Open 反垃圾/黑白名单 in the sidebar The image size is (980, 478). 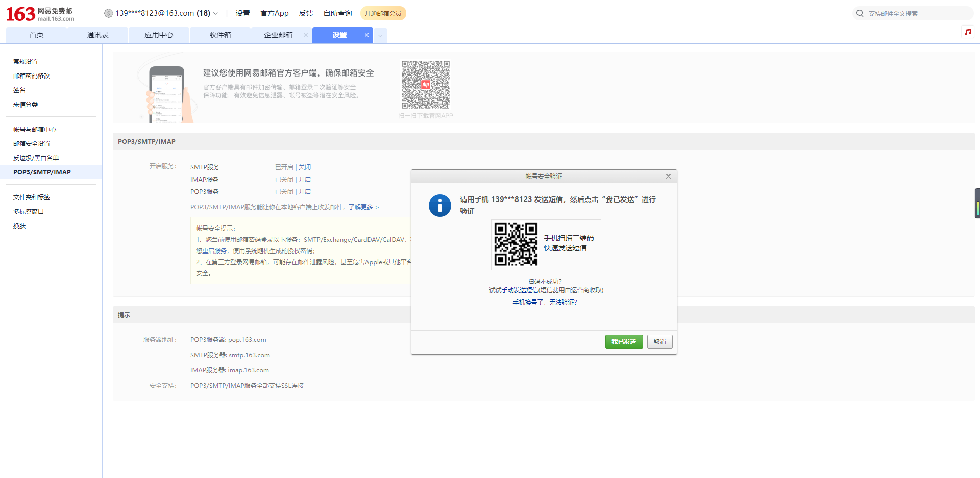pyautogui.click(x=36, y=158)
